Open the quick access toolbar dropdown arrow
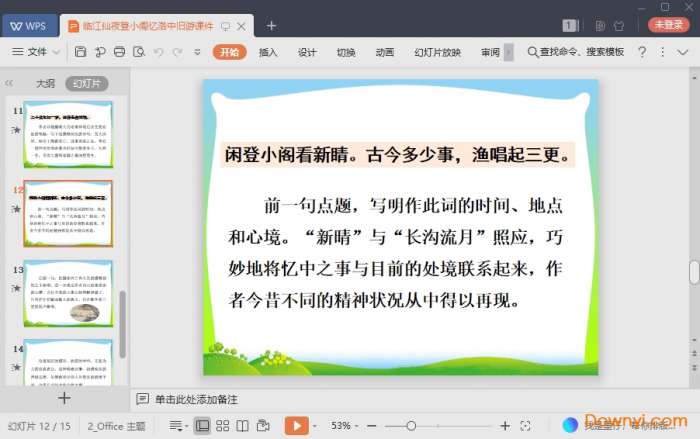This screenshot has width=700, height=439. tap(197, 52)
